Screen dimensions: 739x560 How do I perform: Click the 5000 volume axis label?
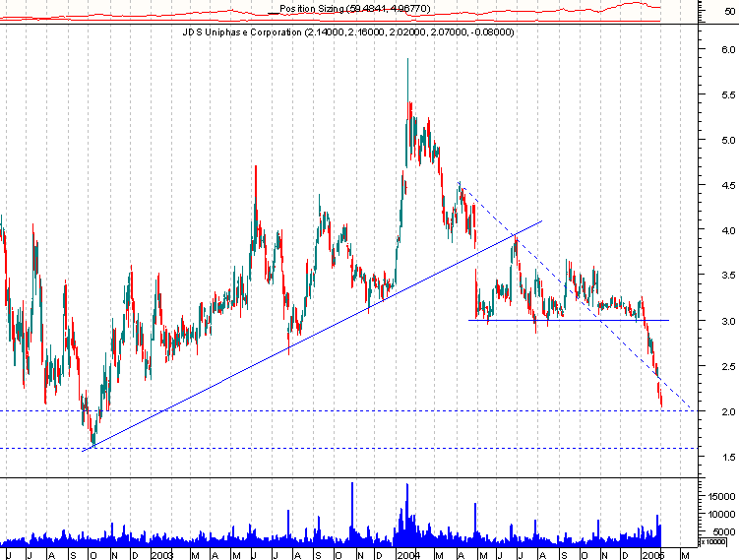pos(724,531)
